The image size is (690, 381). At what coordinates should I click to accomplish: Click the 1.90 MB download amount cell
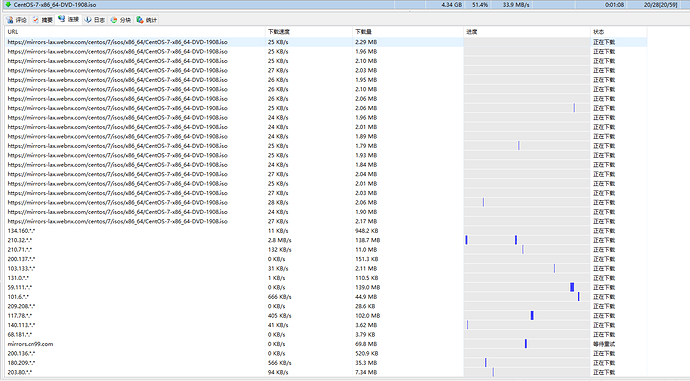coord(366,212)
